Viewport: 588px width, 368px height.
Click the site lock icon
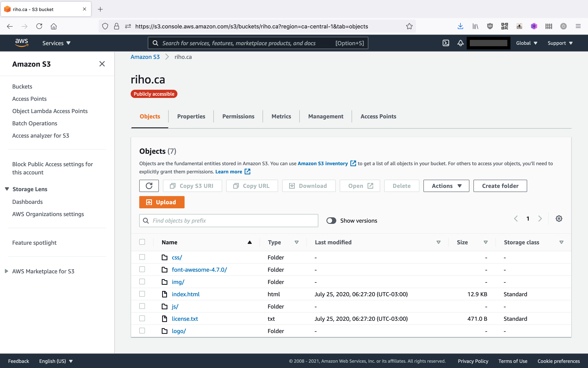coord(116,26)
